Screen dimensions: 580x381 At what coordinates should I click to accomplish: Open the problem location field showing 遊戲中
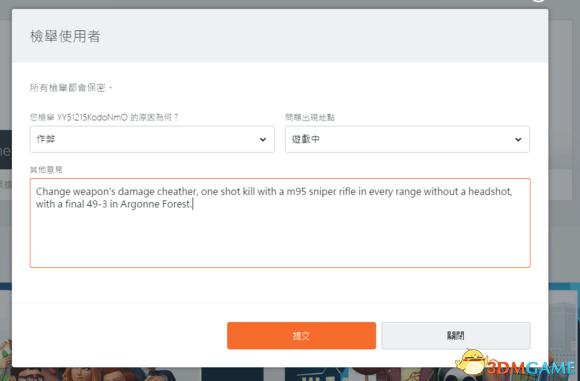pyautogui.click(x=407, y=139)
